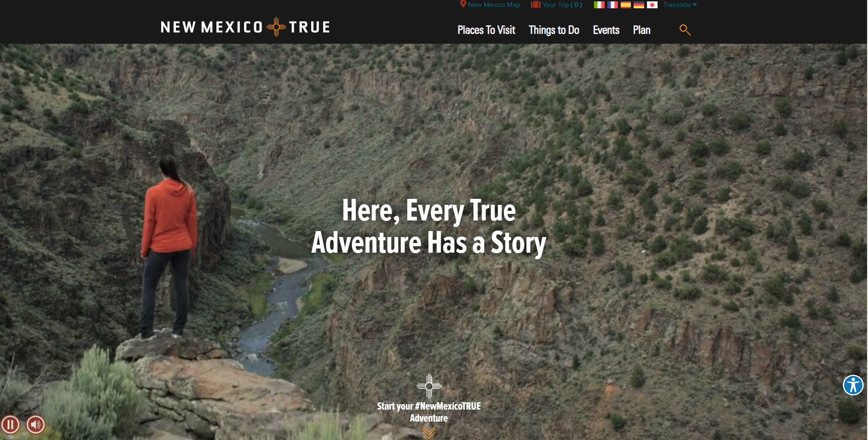Viewport: 868px width, 440px height.
Task: View Your Trip list
Action: click(556, 5)
